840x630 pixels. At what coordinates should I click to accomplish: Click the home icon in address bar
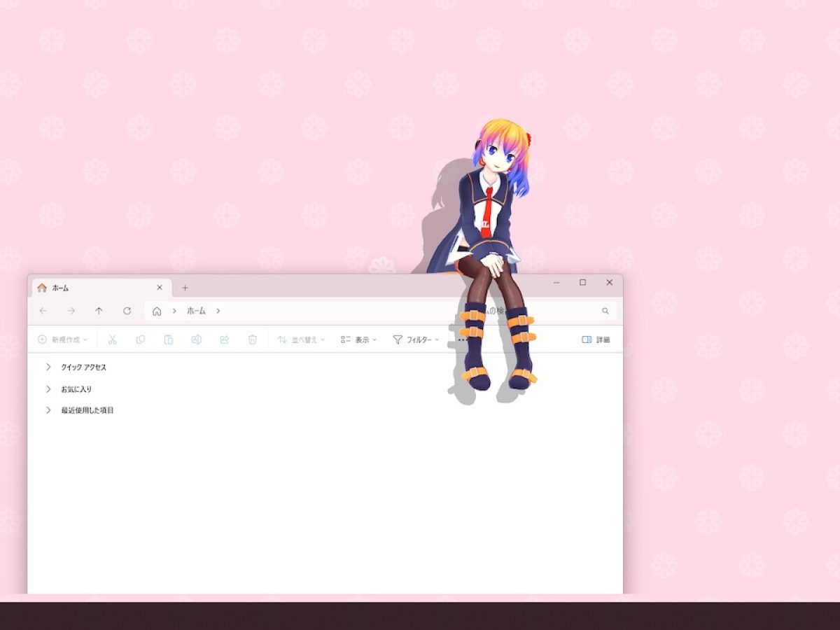[x=157, y=311]
